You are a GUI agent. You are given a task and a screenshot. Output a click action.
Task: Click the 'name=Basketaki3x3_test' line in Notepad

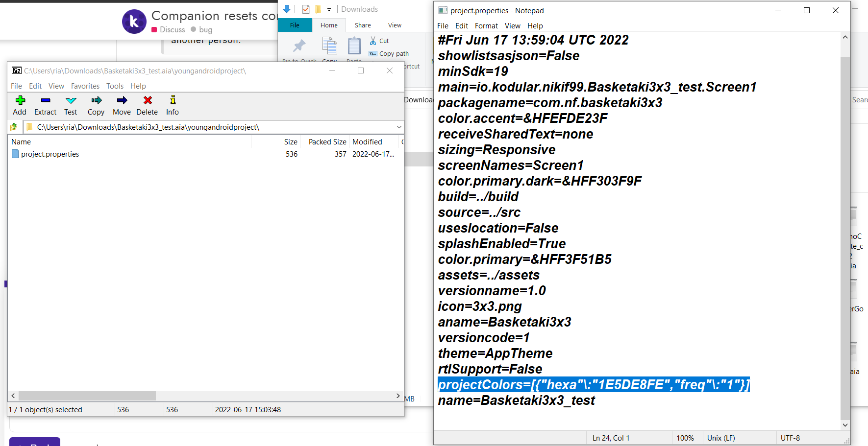(x=517, y=400)
